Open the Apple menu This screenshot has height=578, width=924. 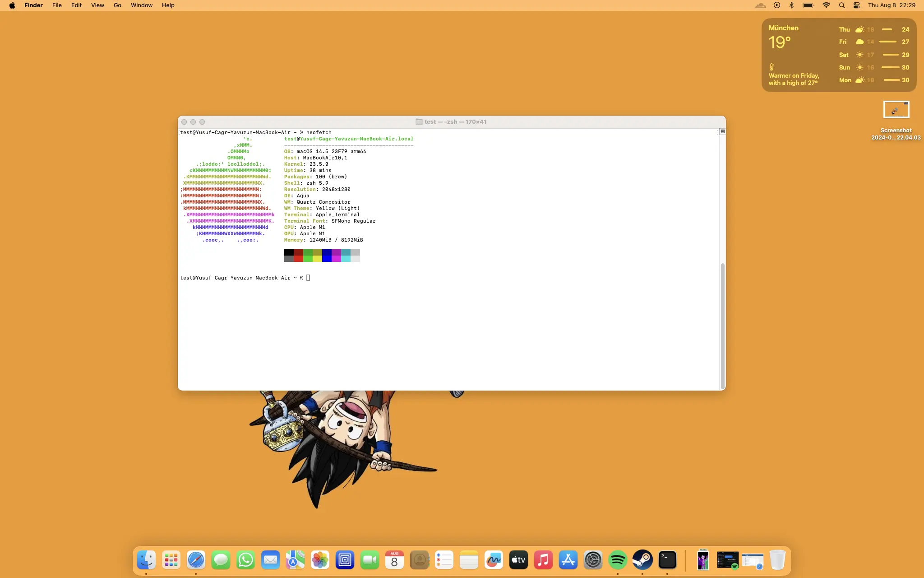click(12, 5)
